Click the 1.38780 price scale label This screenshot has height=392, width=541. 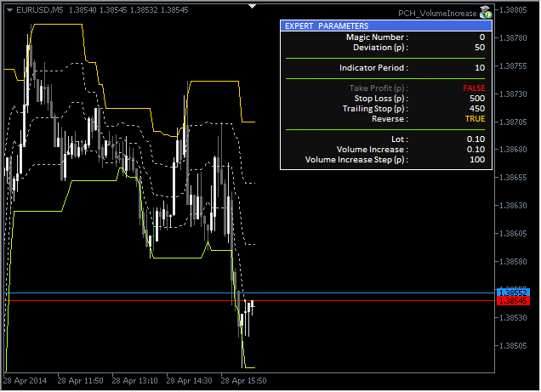(513, 38)
